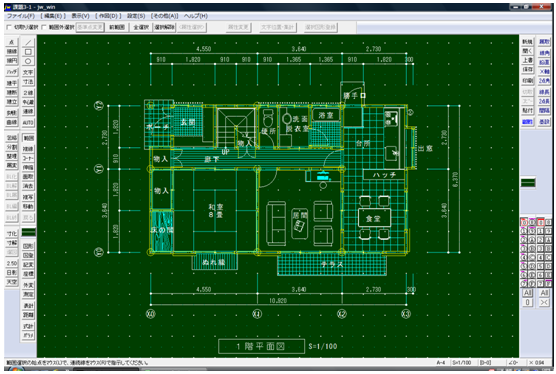Select the 建立 building elevation tool

tap(12, 102)
